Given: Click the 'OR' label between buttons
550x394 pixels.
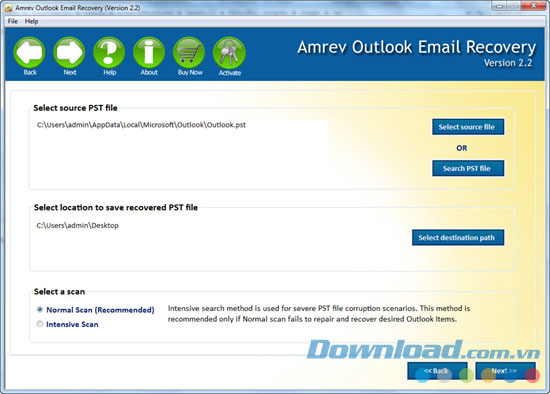Looking at the screenshot, I should click(462, 148).
